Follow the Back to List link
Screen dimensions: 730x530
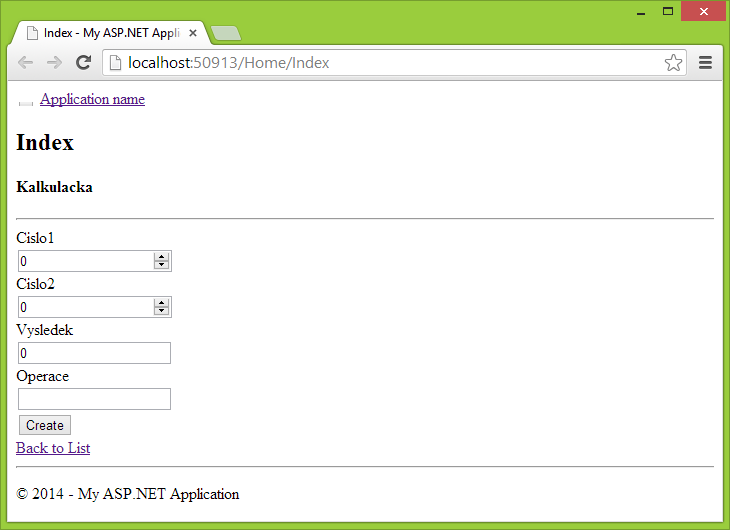pyautogui.click(x=53, y=448)
